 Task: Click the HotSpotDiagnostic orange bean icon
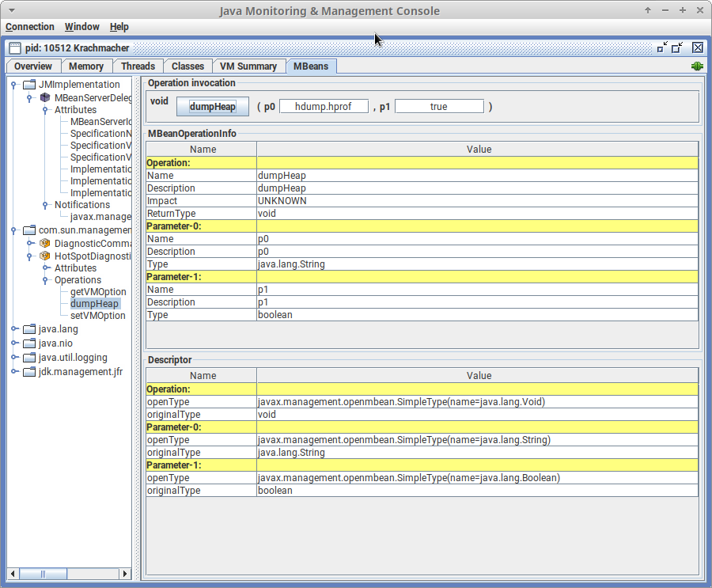click(x=45, y=256)
